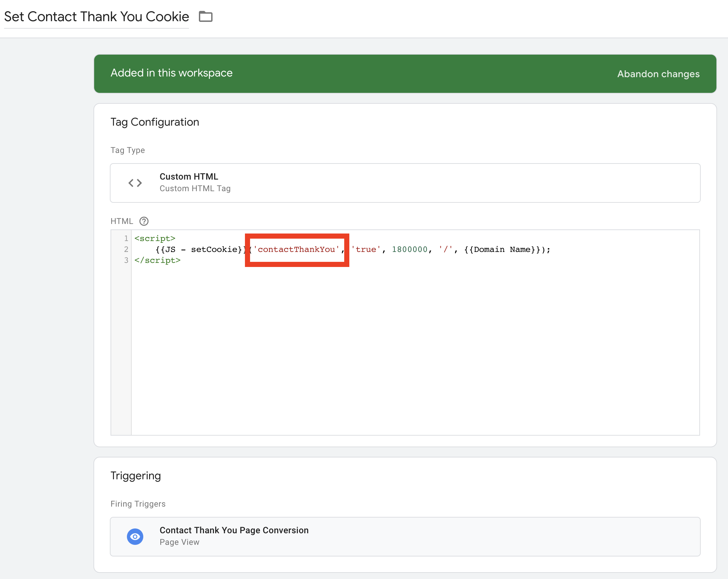The height and width of the screenshot is (579, 728).
Task: Click Abandon changes in green banner
Action: pos(658,74)
